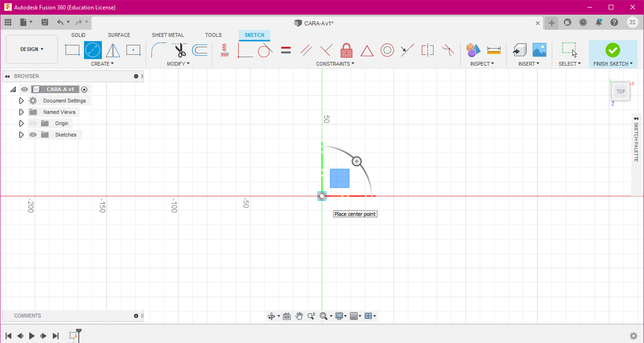The width and height of the screenshot is (644, 343).
Task: Expand the Origin node
Action: [x=21, y=123]
